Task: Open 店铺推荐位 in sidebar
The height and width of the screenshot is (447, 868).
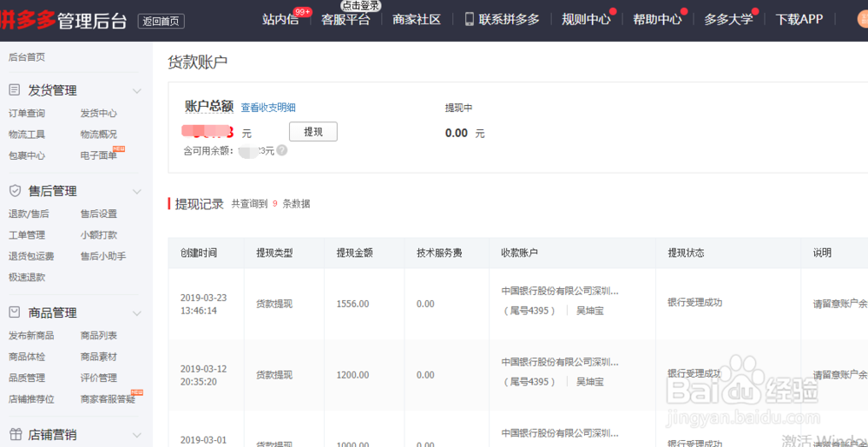Action: pos(31,399)
